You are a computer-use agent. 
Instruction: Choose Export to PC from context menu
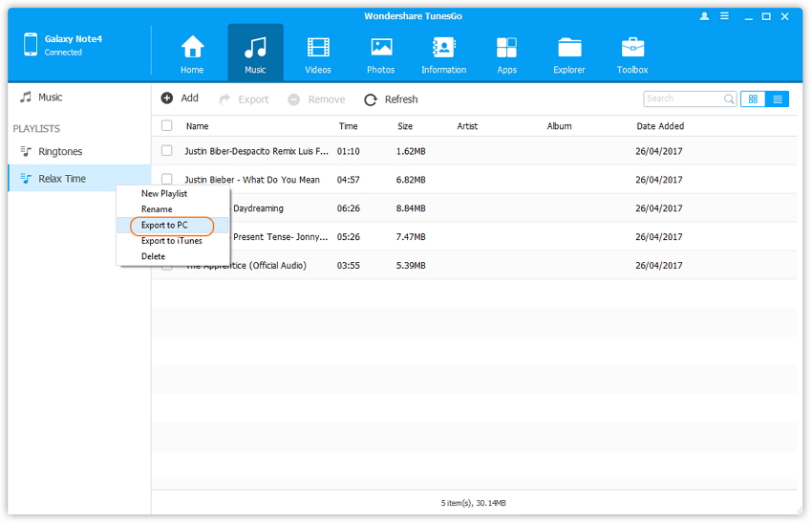[164, 225]
